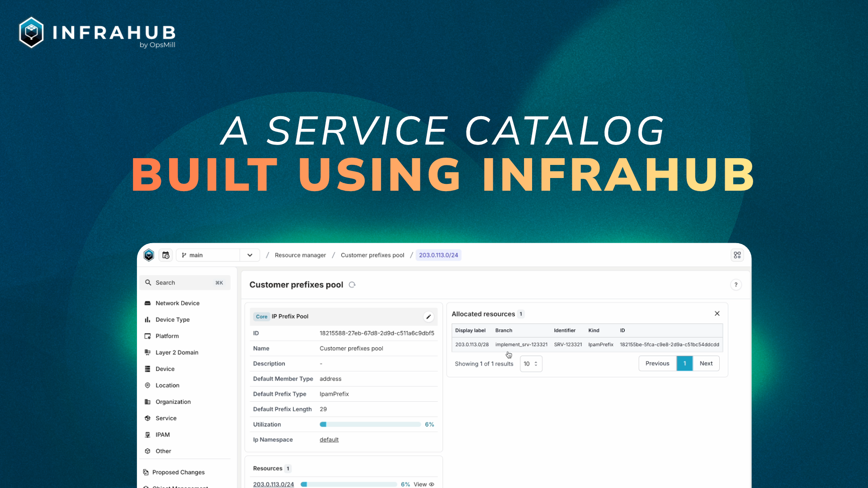Expand the Layer 2 Domain sidebar item
Viewport: 868px width, 488px height.
click(x=176, y=352)
